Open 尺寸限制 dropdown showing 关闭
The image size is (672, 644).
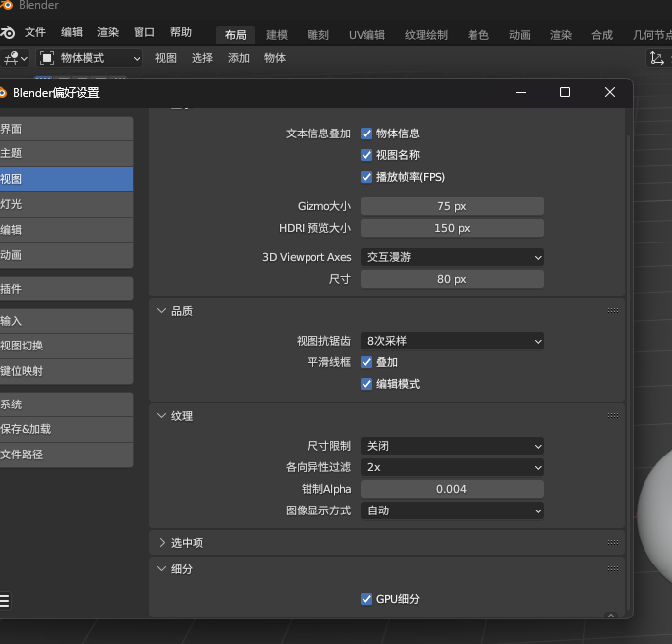tap(452, 446)
